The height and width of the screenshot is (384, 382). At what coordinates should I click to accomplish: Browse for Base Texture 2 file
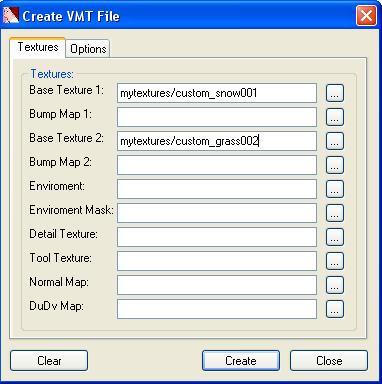click(335, 141)
